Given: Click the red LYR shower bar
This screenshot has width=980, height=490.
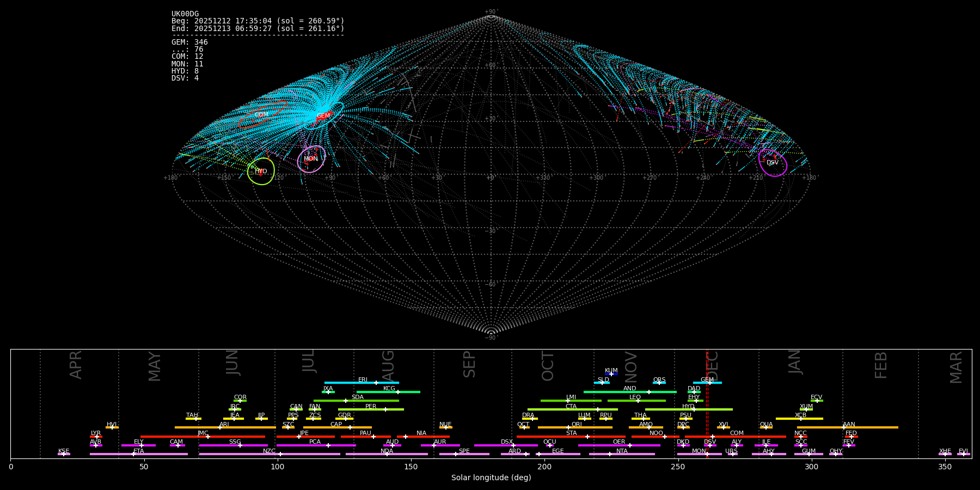Looking at the screenshot, I should coord(96,437).
